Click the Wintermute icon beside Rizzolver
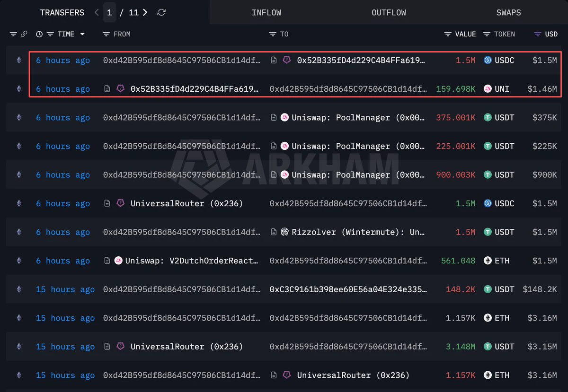This screenshot has height=392, width=568. 284,232
